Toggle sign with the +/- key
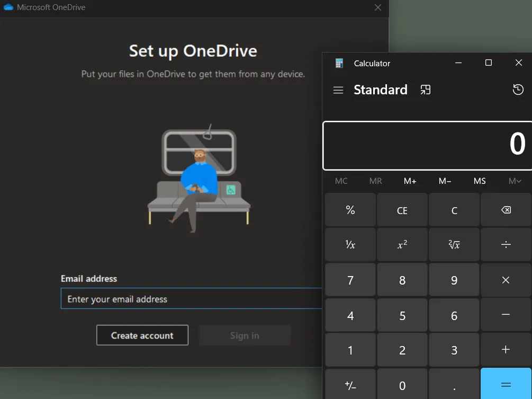The width and height of the screenshot is (532, 399). [x=350, y=385]
